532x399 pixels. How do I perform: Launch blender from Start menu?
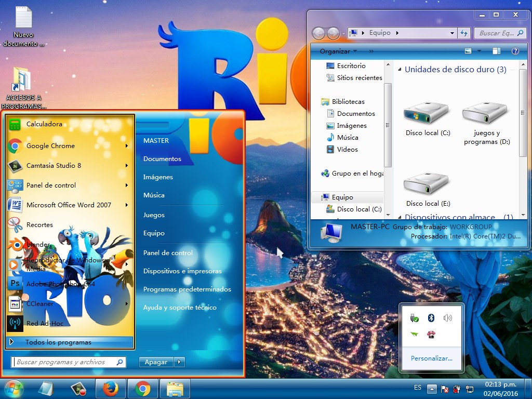[x=70, y=244]
